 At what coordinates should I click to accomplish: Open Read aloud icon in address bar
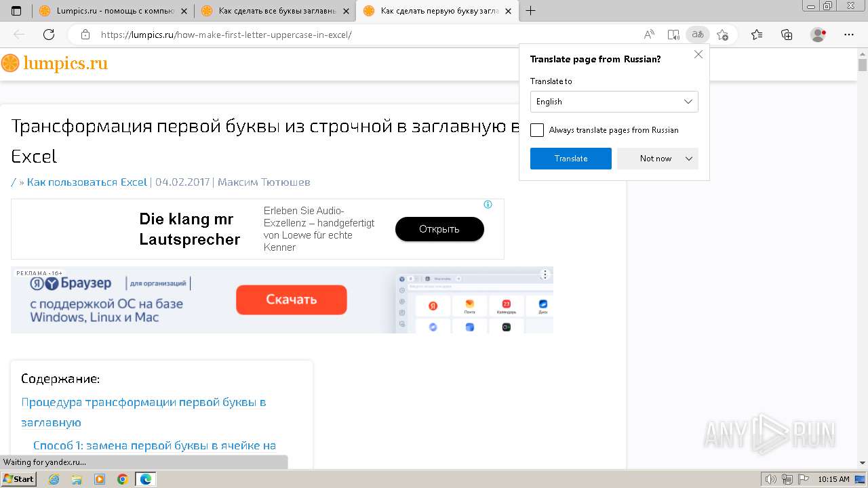[x=649, y=35]
